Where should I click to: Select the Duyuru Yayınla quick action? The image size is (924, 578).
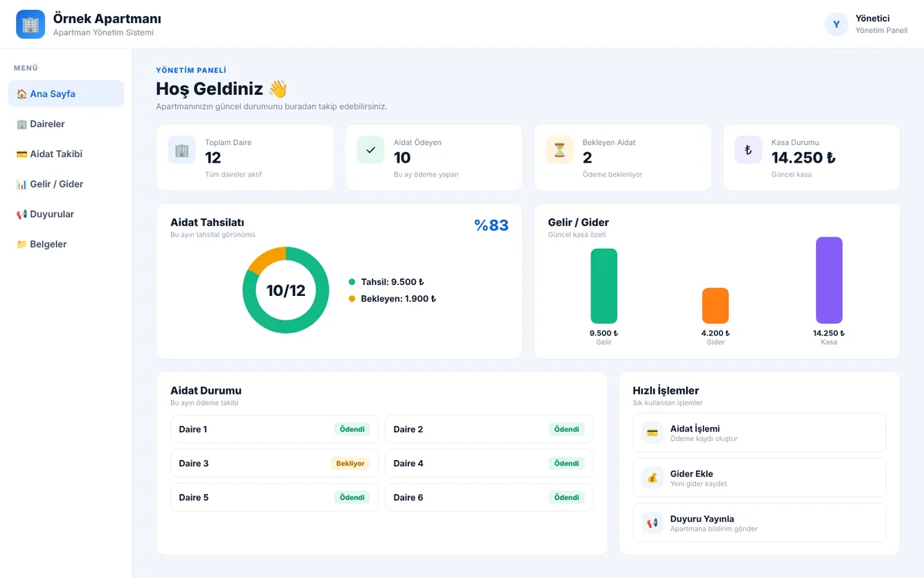[759, 523]
